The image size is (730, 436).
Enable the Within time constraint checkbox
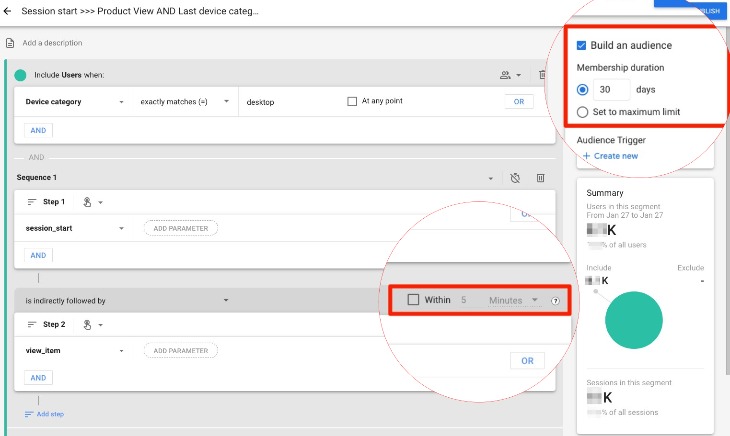coord(413,300)
